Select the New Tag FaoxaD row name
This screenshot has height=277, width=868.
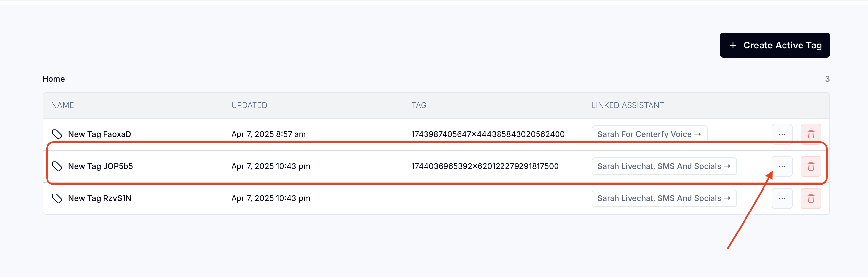[x=99, y=134]
